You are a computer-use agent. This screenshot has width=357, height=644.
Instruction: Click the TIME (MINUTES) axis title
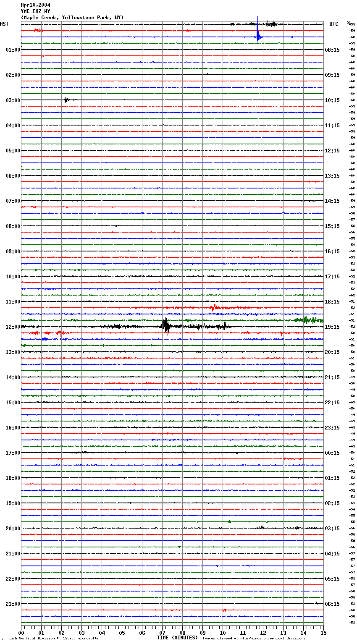tap(177, 638)
